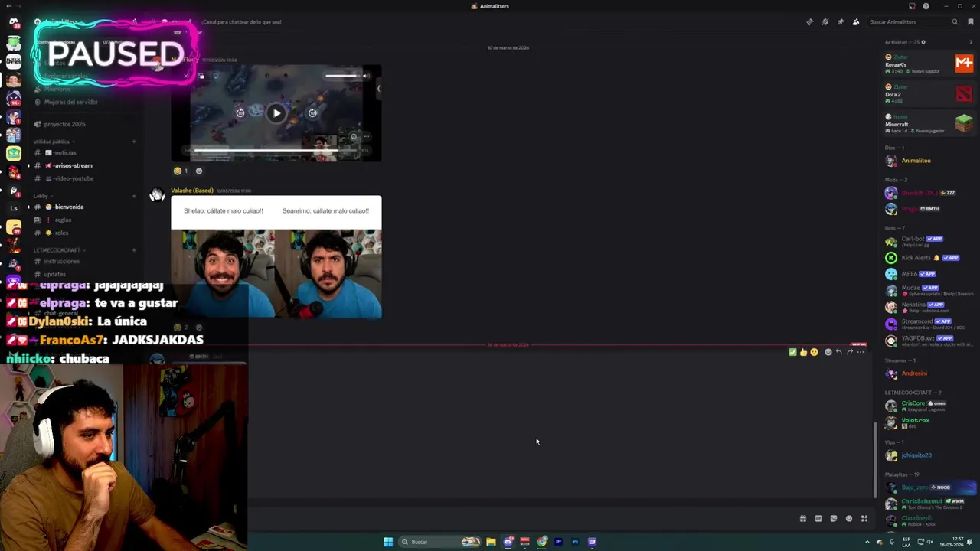Create channel in Lobby category

pos(134,196)
